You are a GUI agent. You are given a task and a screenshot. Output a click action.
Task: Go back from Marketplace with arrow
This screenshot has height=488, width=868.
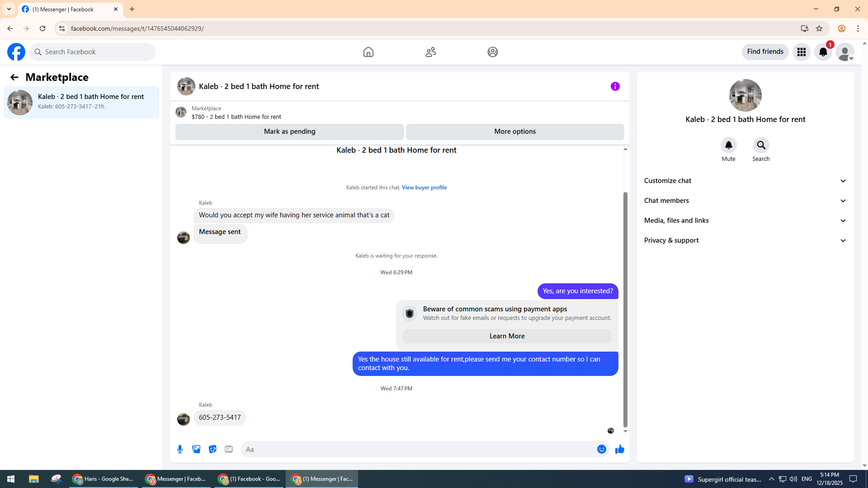(14, 77)
